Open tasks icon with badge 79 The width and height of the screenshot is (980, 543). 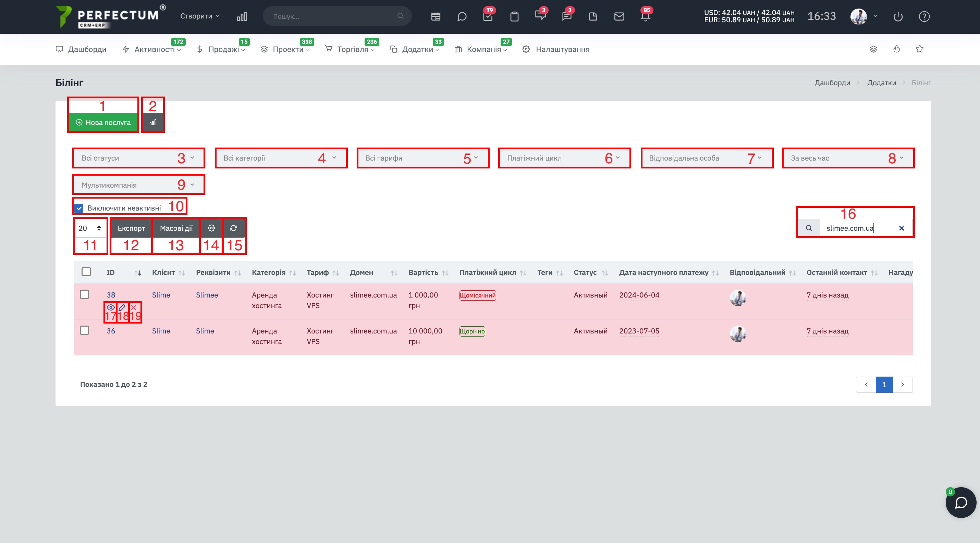(488, 16)
